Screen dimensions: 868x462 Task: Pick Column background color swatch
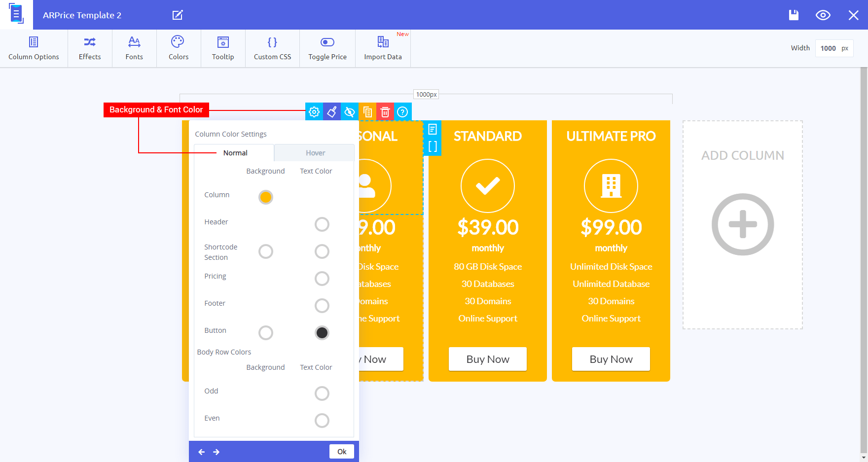pos(266,197)
